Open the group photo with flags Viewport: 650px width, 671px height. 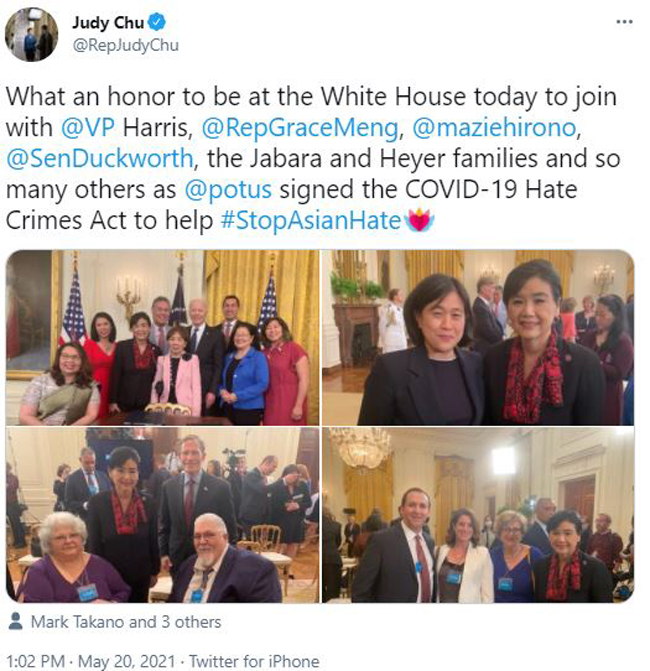click(163, 338)
